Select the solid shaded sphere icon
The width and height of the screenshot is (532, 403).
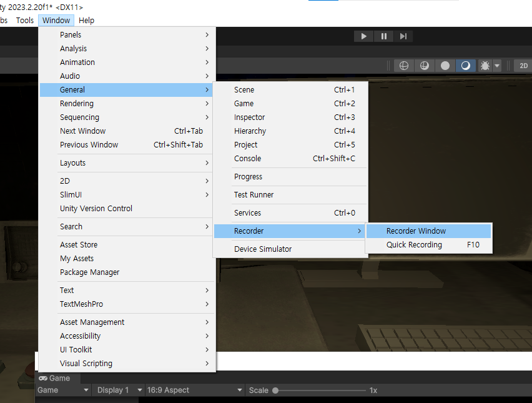click(x=445, y=66)
